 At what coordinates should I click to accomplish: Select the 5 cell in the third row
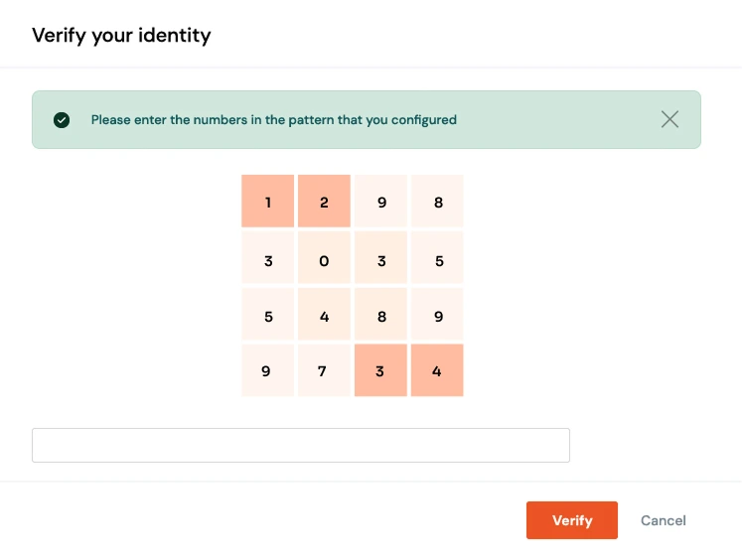coord(268,315)
